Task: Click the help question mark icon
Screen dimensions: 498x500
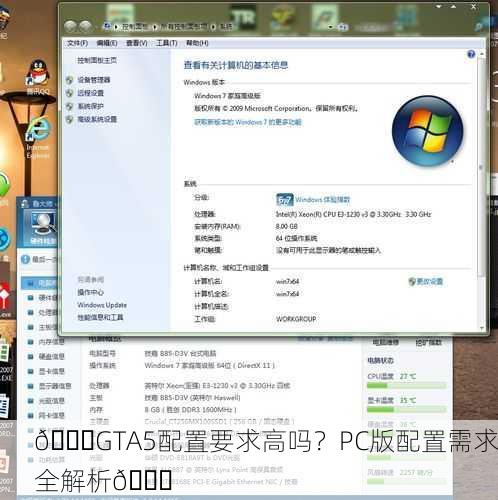Action: tap(471, 54)
